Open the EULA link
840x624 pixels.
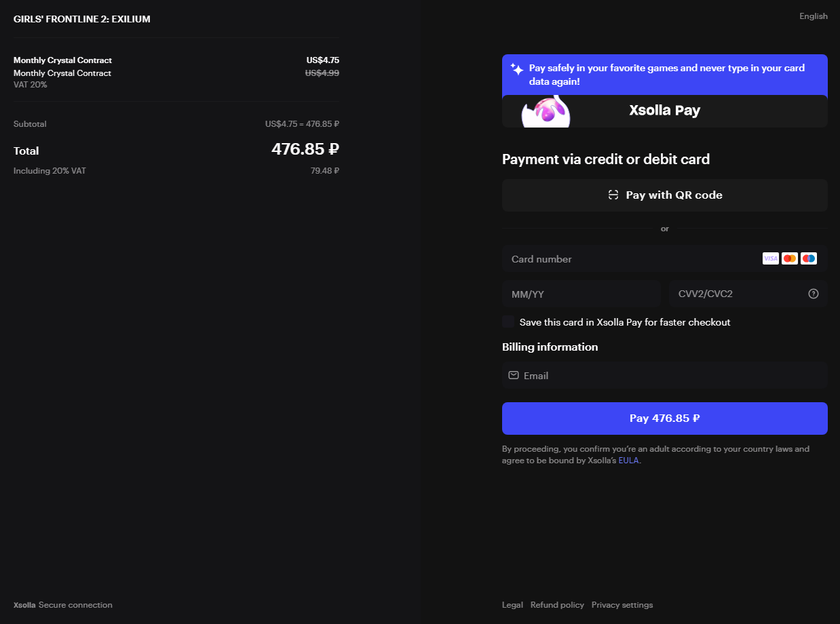(x=628, y=461)
